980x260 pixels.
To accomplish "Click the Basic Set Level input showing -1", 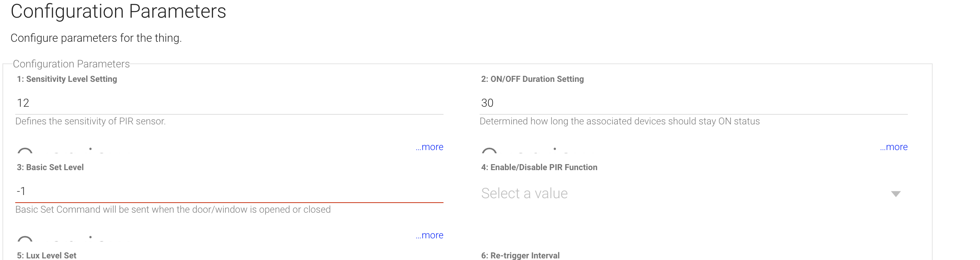I will click(229, 191).
